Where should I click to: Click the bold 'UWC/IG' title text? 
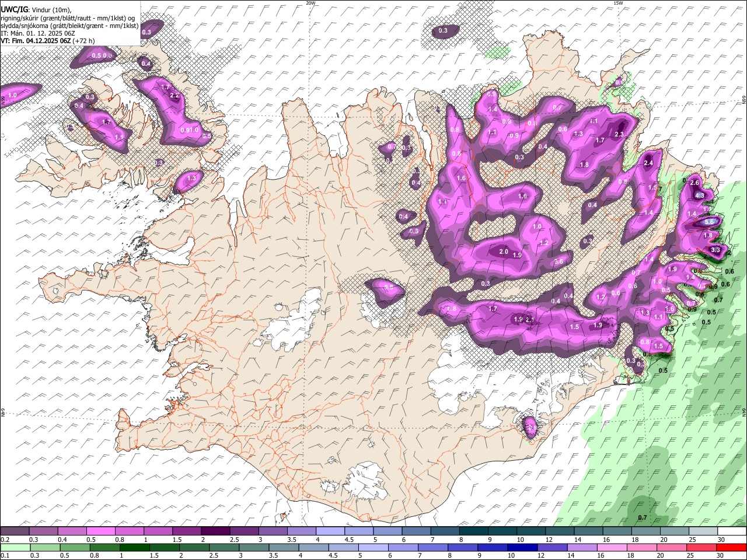pos(13,10)
